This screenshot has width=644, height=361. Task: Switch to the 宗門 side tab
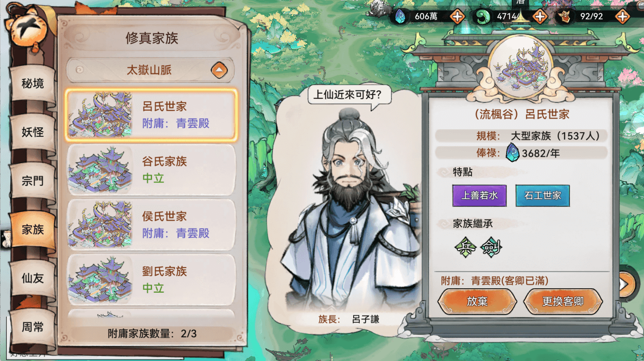point(33,181)
